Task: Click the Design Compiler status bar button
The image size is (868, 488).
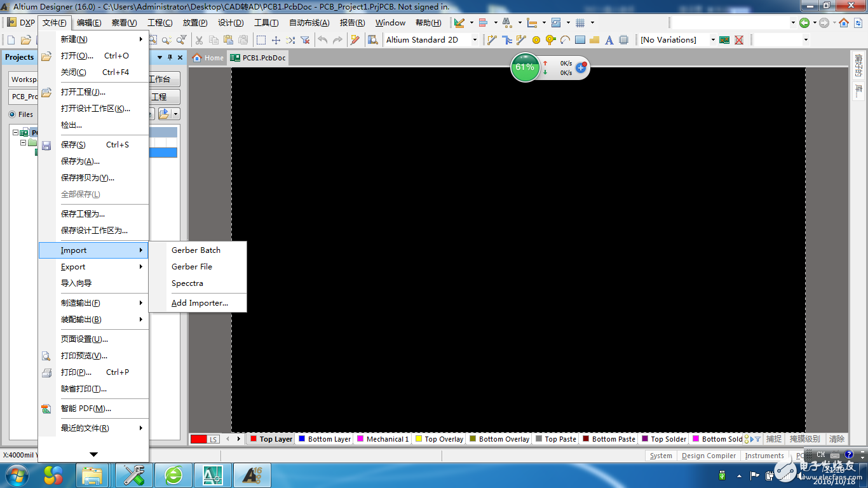Action: (x=709, y=456)
